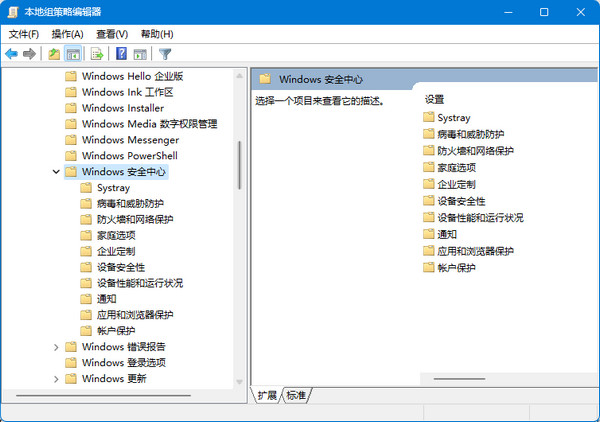Select 设备安全性 in the left tree
This screenshot has height=422, width=600.
point(112,267)
